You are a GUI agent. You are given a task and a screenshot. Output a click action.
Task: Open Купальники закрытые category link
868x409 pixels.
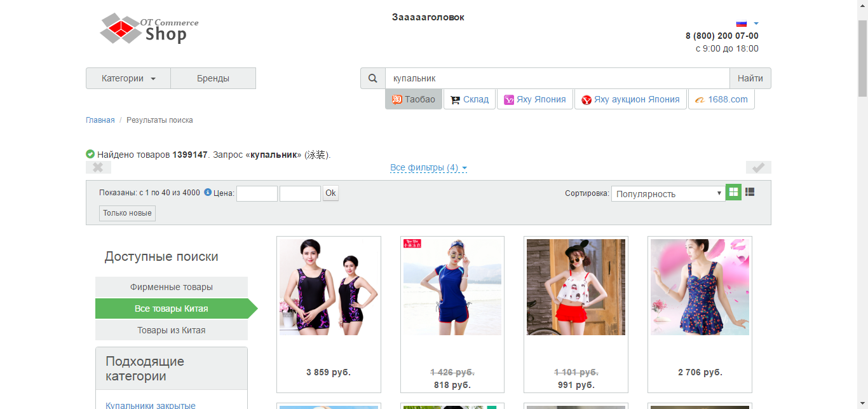151,405
